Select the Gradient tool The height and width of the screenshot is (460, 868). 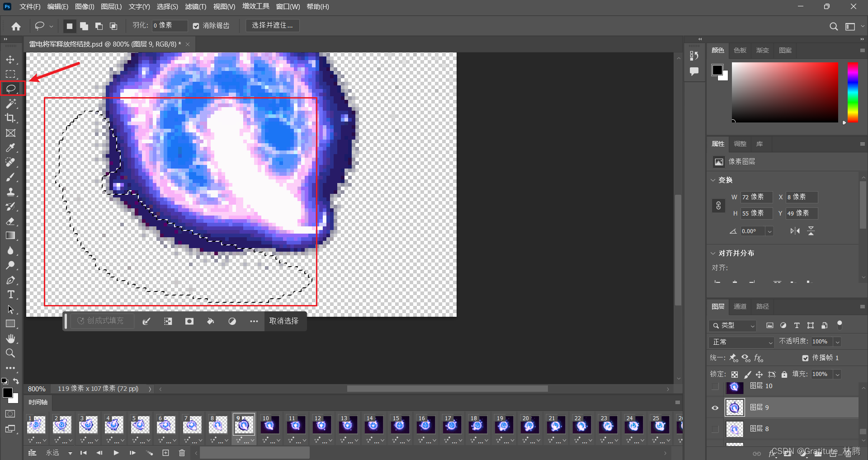pos(10,235)
